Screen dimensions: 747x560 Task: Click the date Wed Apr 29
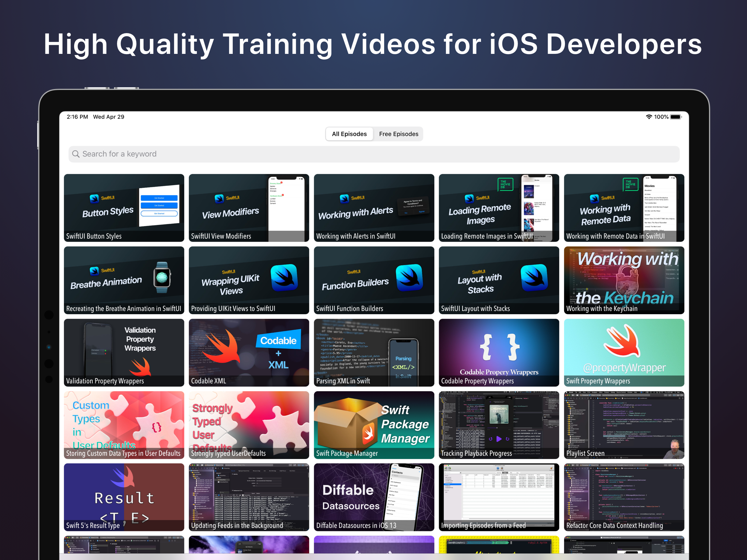[x=109, y=117]
